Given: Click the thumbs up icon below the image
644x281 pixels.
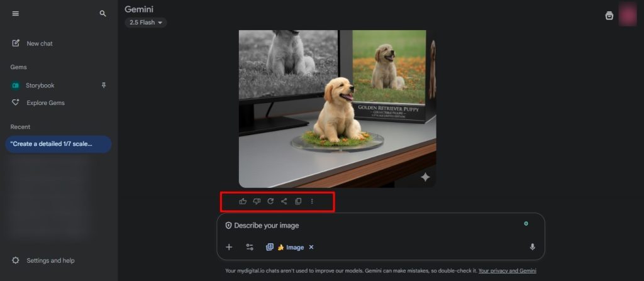Looking at the screenshot, I should [243, 201].
